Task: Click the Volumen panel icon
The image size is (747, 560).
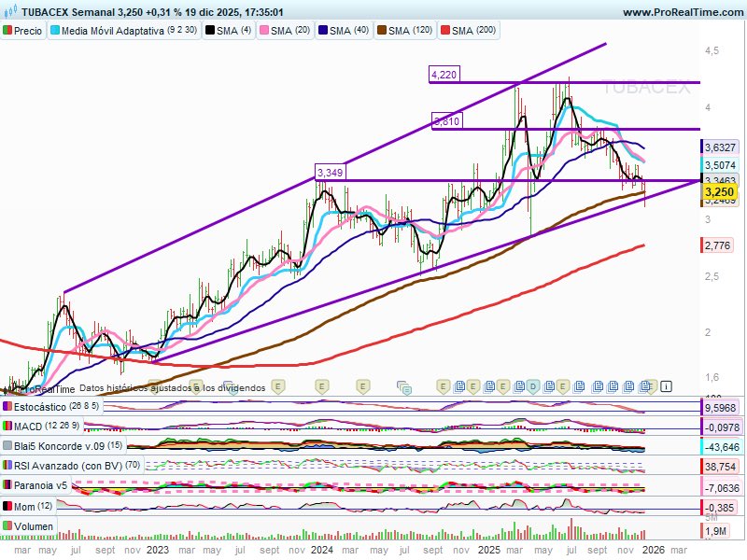Action: tap(7, 525)
